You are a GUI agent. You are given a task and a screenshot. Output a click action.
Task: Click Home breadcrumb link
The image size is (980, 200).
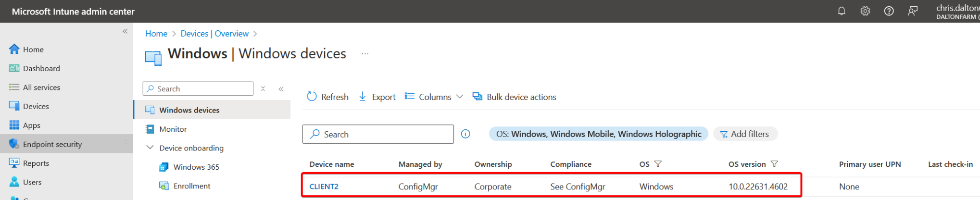pyautogui.click(x=156, y=34)
